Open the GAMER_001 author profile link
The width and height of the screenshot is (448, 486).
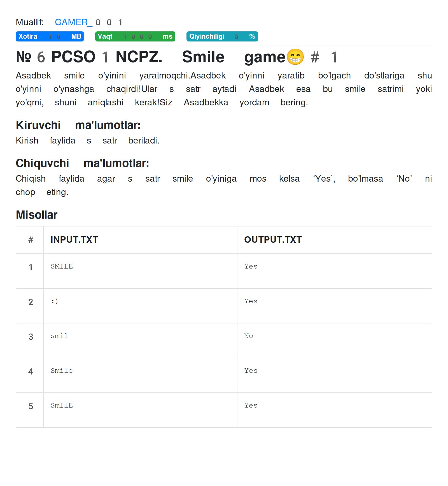88,22
